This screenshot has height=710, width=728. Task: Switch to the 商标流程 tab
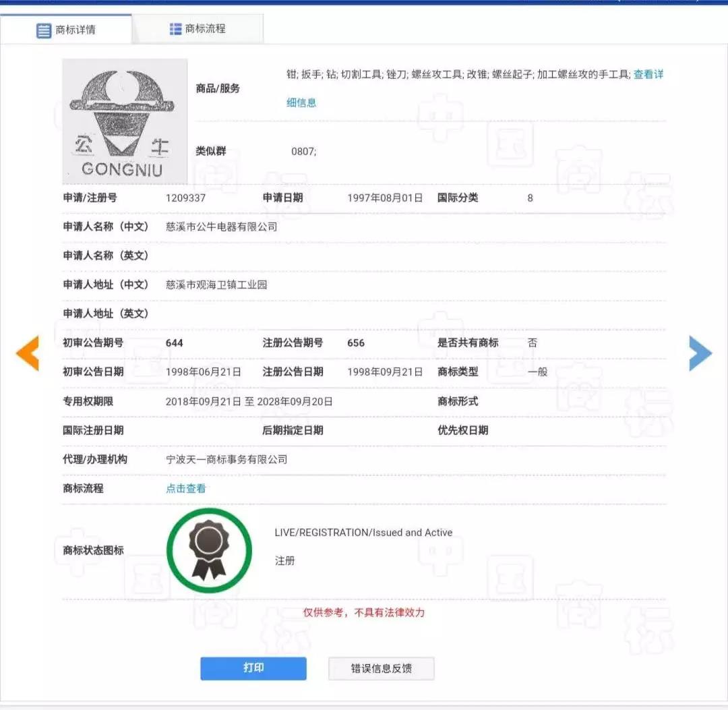[x=198, y=29]
